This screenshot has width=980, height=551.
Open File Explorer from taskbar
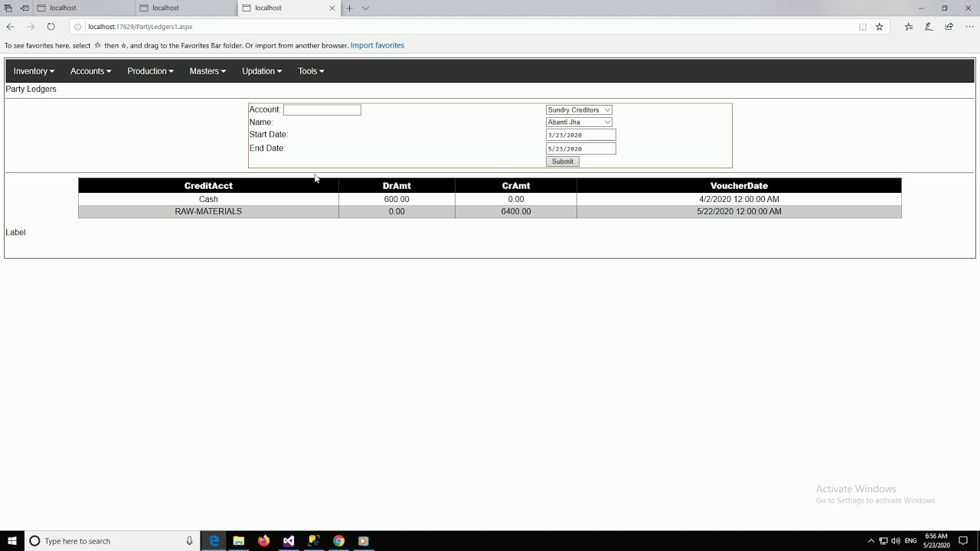click(239, 541)
